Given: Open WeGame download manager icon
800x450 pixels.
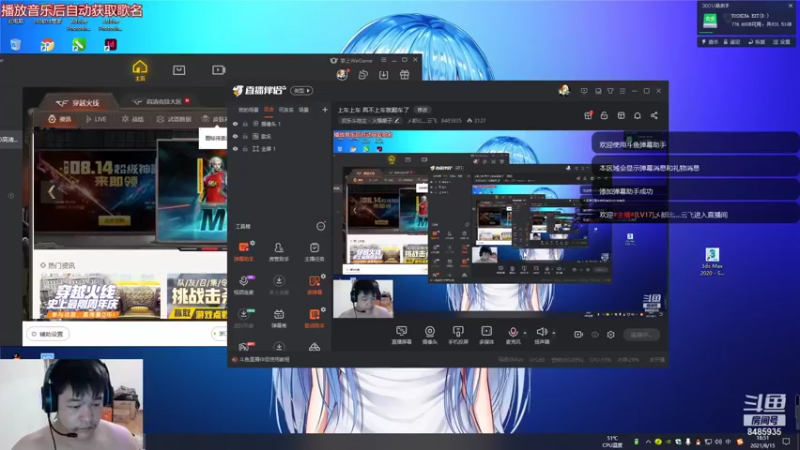Looking at the screenshot, I should click(384, 75).
